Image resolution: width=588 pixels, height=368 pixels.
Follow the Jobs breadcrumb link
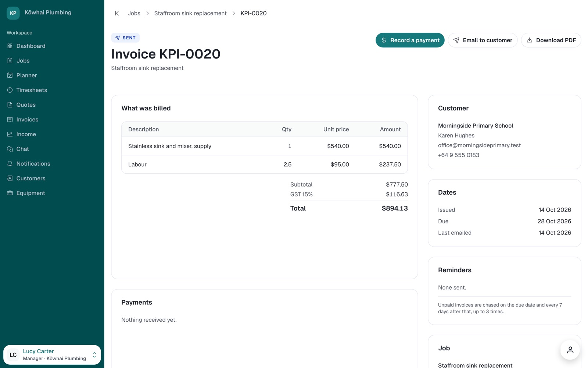(x=134, y=13)
